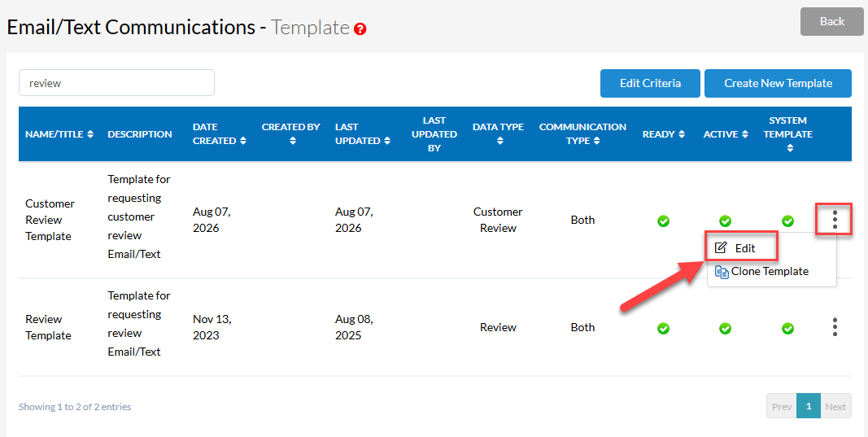Viewport: 868px width, 437px height.
Task: Click 'Both' communication type for Customer Review Template
Action: [x=583, y=220]
